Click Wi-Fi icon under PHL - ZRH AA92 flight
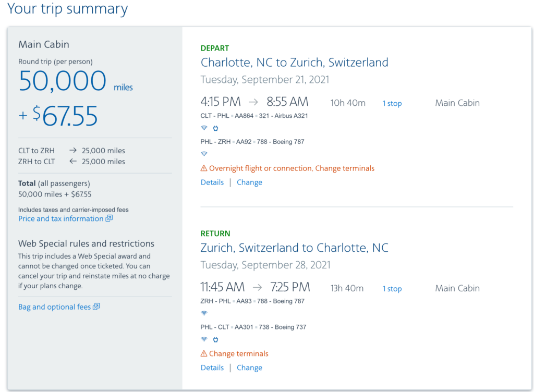The width and height of the screenshot is (534, 392). coord(204,154)
